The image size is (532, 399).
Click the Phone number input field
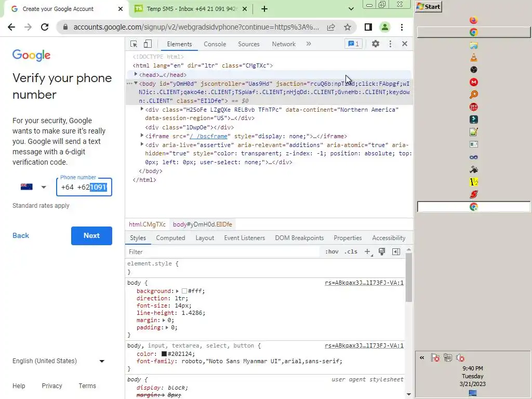tap(84, 187)
